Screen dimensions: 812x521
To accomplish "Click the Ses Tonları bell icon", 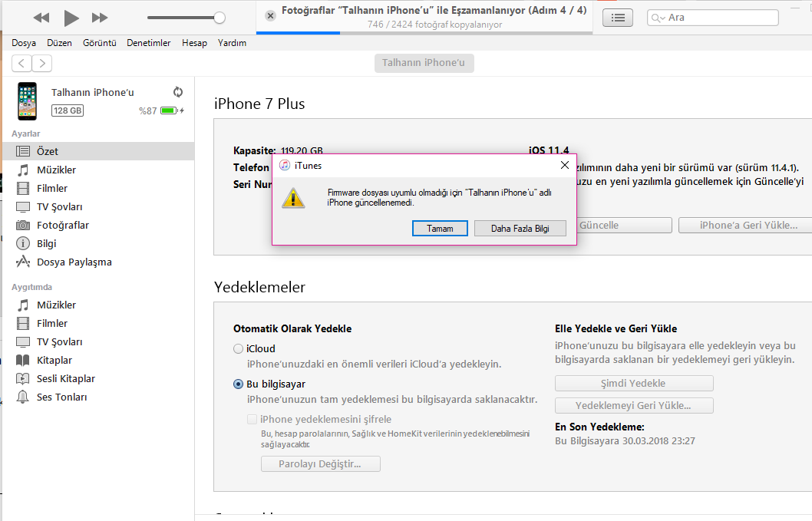I will [23, 397].
